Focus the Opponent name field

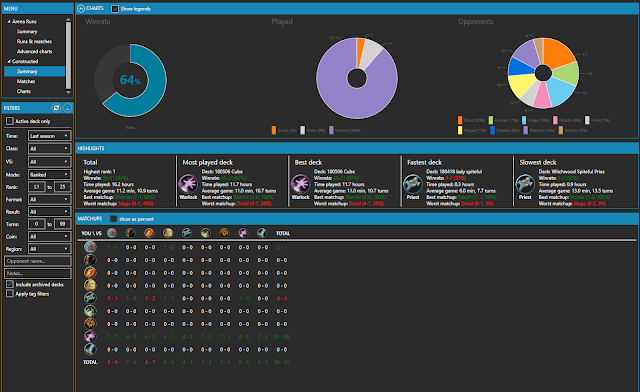(38, 261)
